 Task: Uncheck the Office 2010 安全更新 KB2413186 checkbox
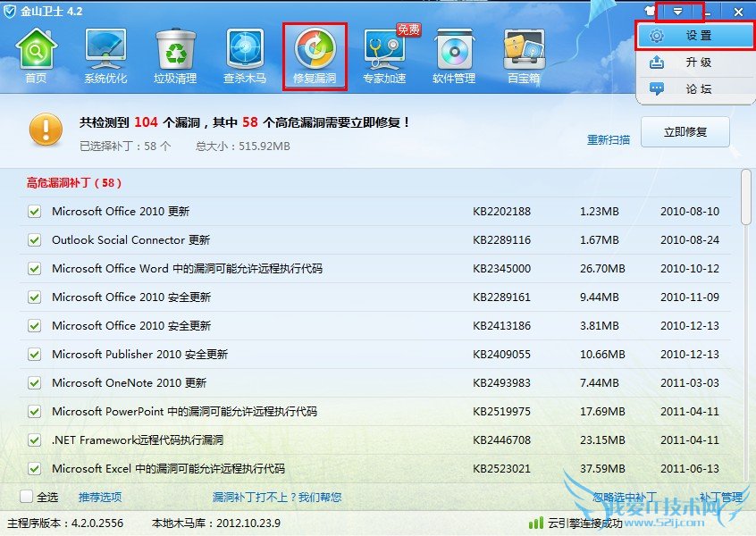click(34, 325)
